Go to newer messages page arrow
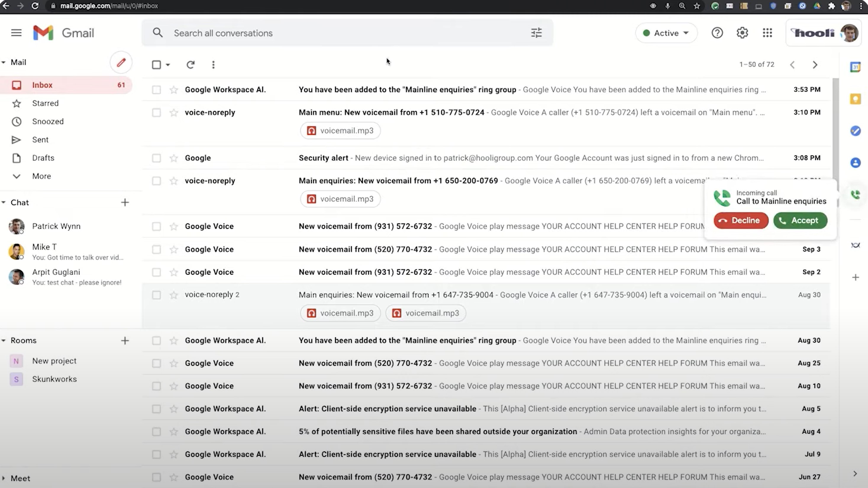Viewport: 868px width, 488px height. coord(792,65)
